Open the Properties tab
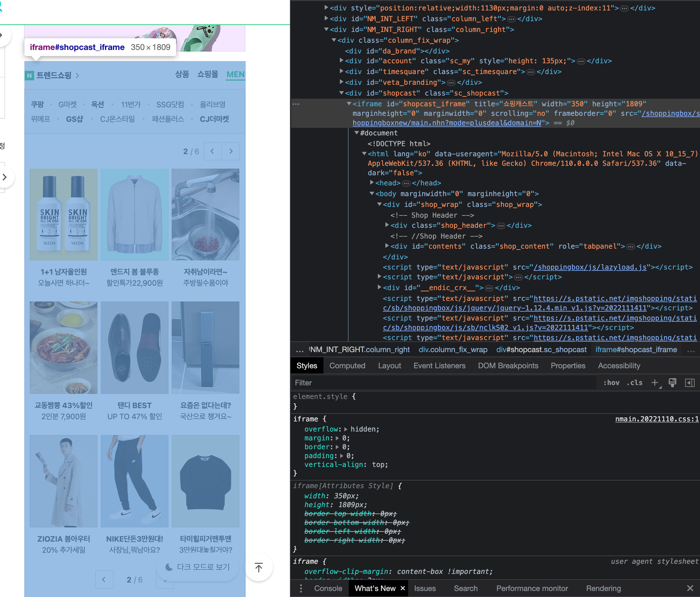The image size is (700, 597). (x=568, y=366)
